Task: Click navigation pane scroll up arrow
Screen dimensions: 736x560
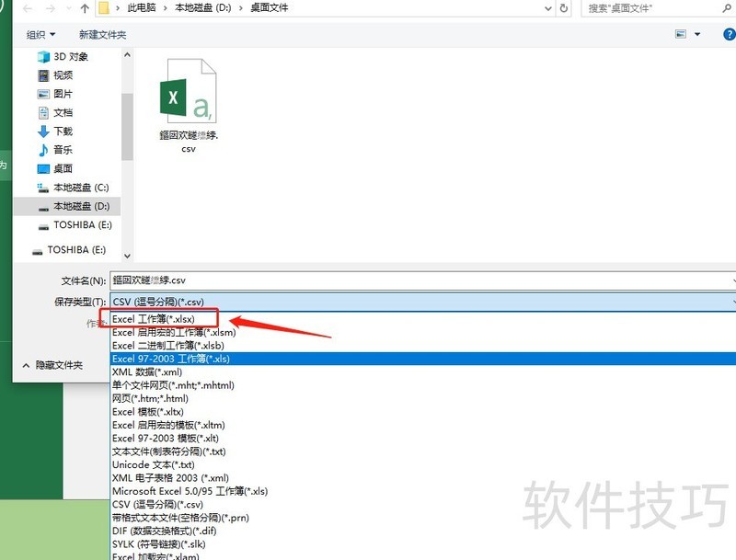Action: tap(127, 55)
